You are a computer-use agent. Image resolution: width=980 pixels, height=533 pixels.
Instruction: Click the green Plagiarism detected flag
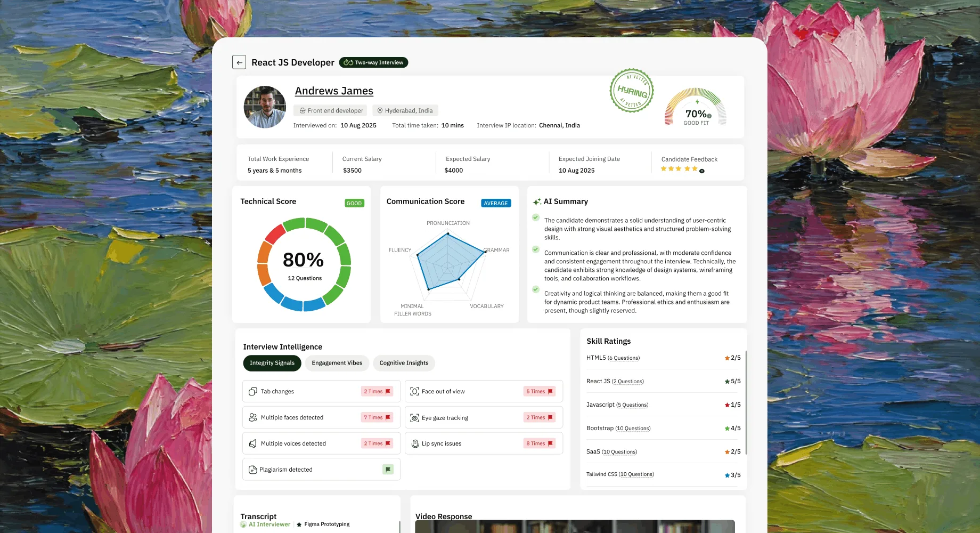(388, 470)
